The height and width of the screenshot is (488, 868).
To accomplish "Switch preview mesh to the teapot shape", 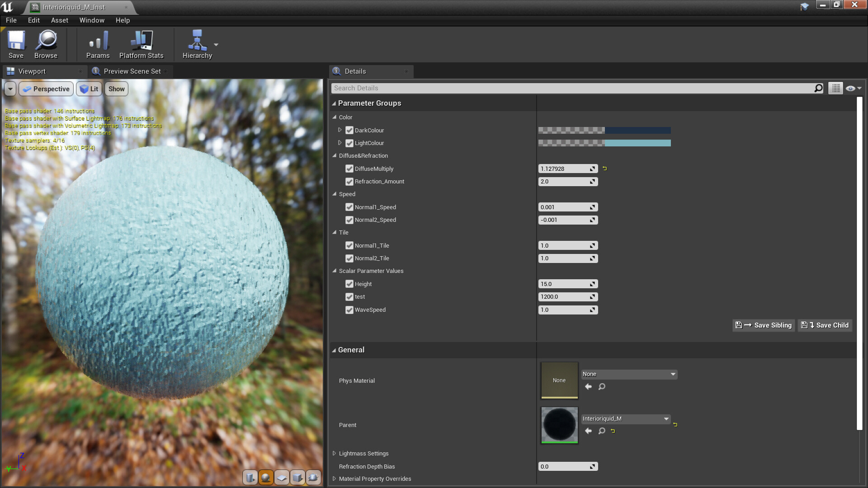I will (313, 478).
